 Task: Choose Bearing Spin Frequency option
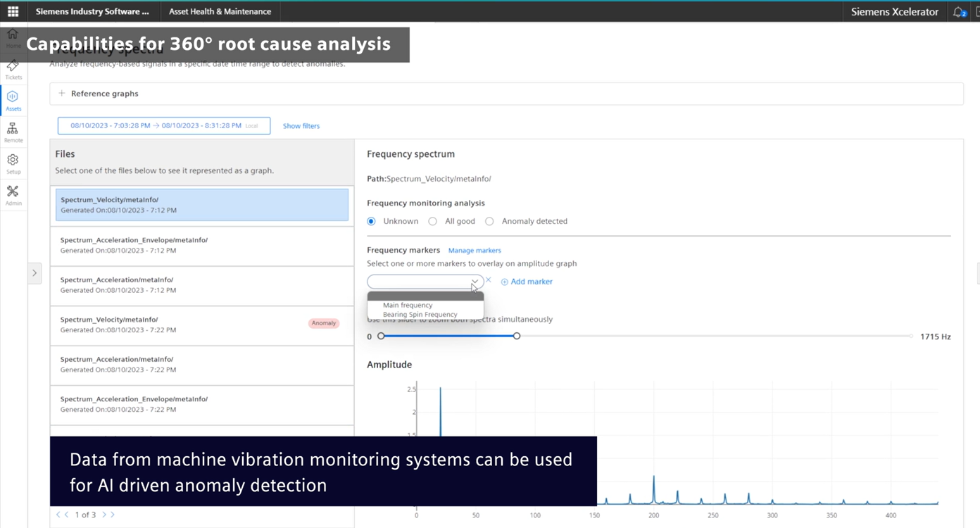(x=420, y=315)
